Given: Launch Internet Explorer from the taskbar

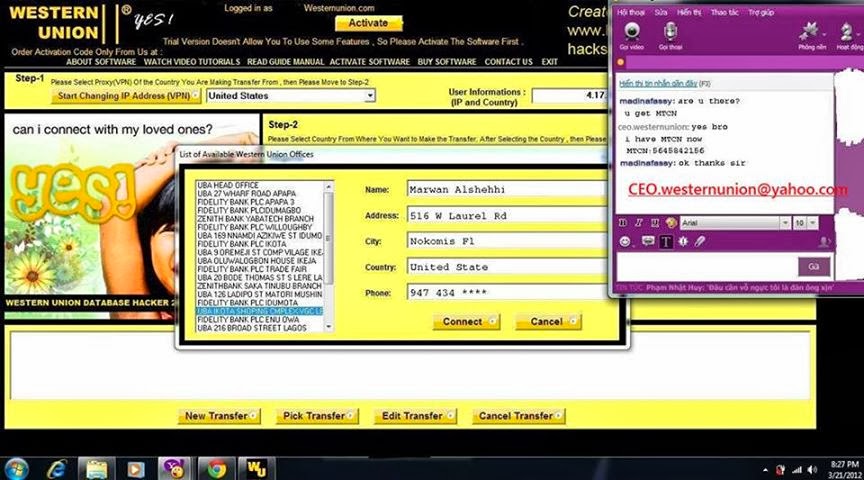Looking at the screenshot, I should click(x=56, y=470).
